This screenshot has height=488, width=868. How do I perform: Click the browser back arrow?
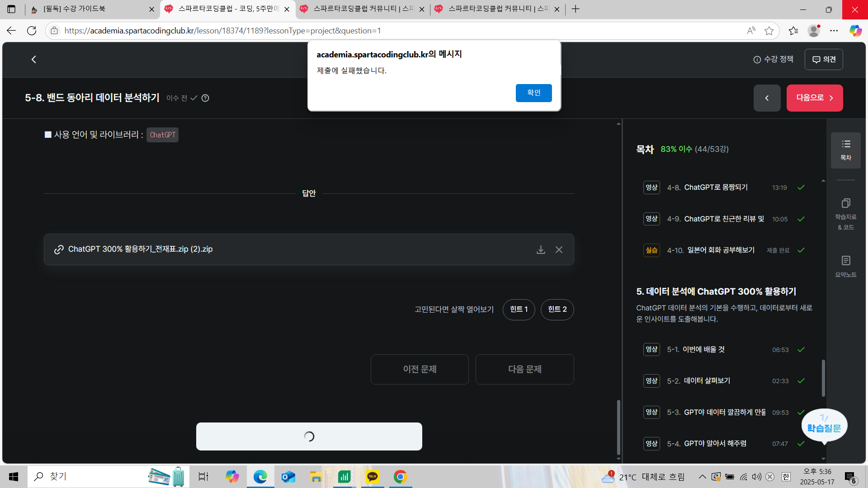11,30
